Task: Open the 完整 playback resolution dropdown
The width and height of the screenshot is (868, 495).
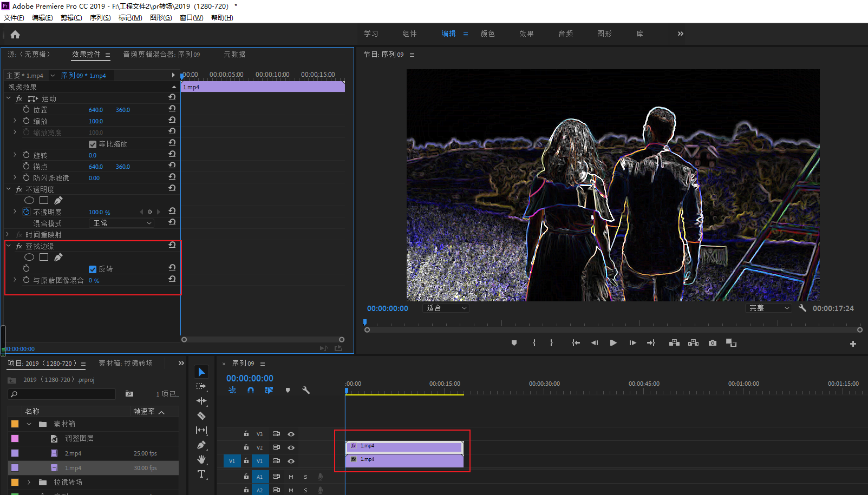Action: pyautogui.click(x=768, y=308)
